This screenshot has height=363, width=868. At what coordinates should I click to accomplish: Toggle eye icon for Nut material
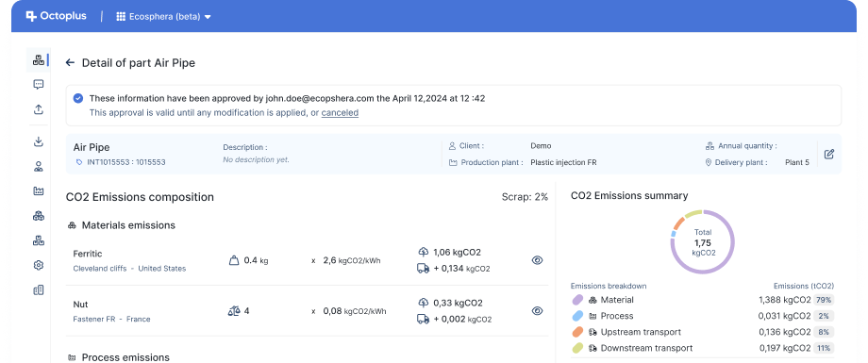coord(537,311)
